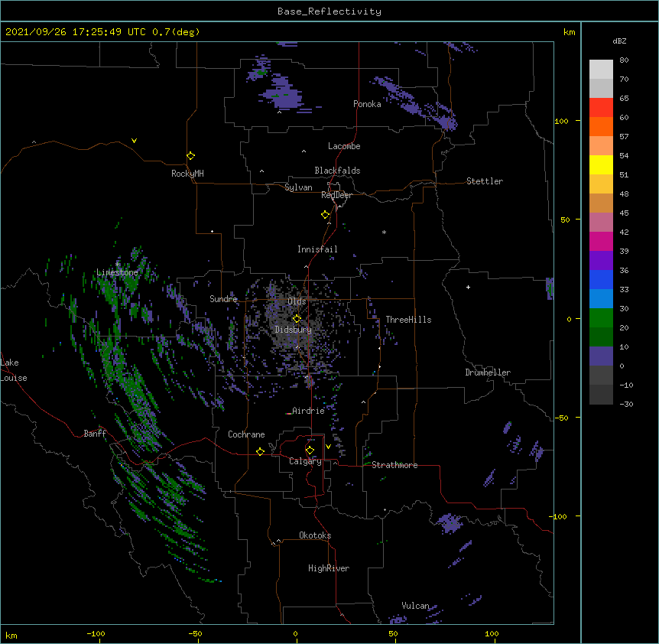
Task: Click the 2021/09/26 17:25:49 UTC timestamp
Action: click(x=76, y=32)
